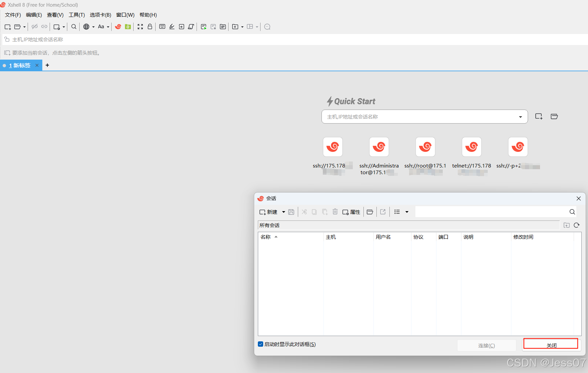The height and width of the screenshot is (373, 588).
Task: Expand the list view dropdown arrow in 会话 dialog
Action: (407, 212)
